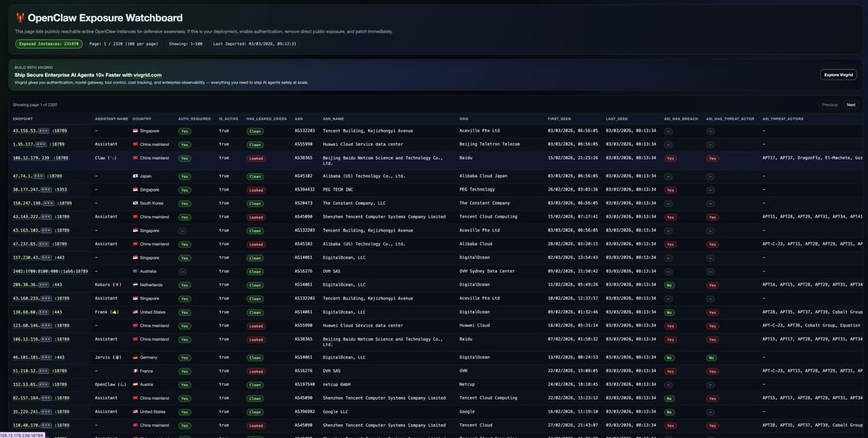868x438 pixels.
Task: Click the Leaked badge in the Baidu Claw row
Action: coord(255,158)
